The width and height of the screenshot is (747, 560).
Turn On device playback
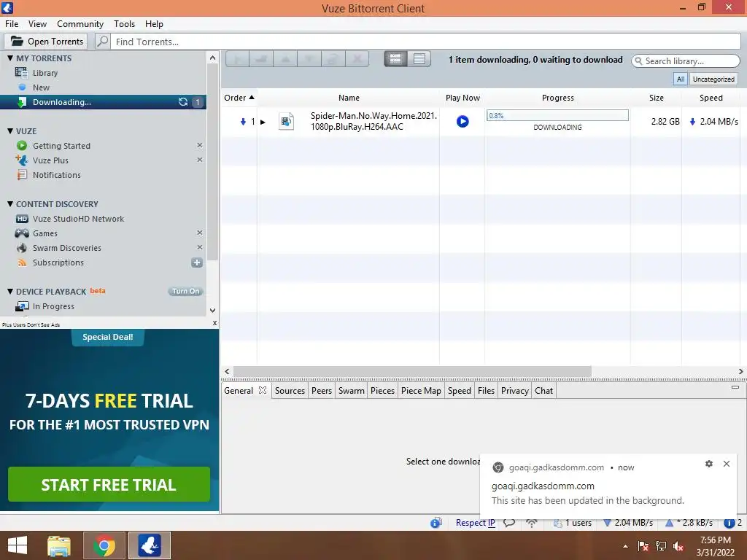coord(186,292)
